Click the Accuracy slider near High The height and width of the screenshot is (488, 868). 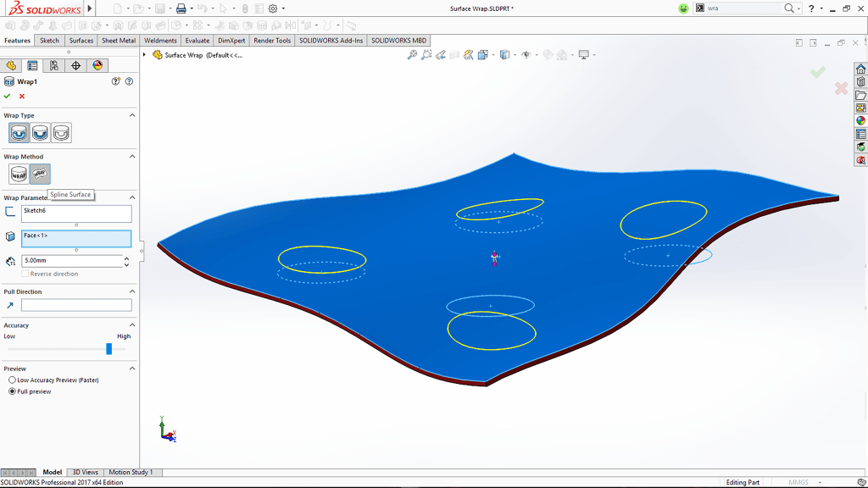tap(108, 347)
